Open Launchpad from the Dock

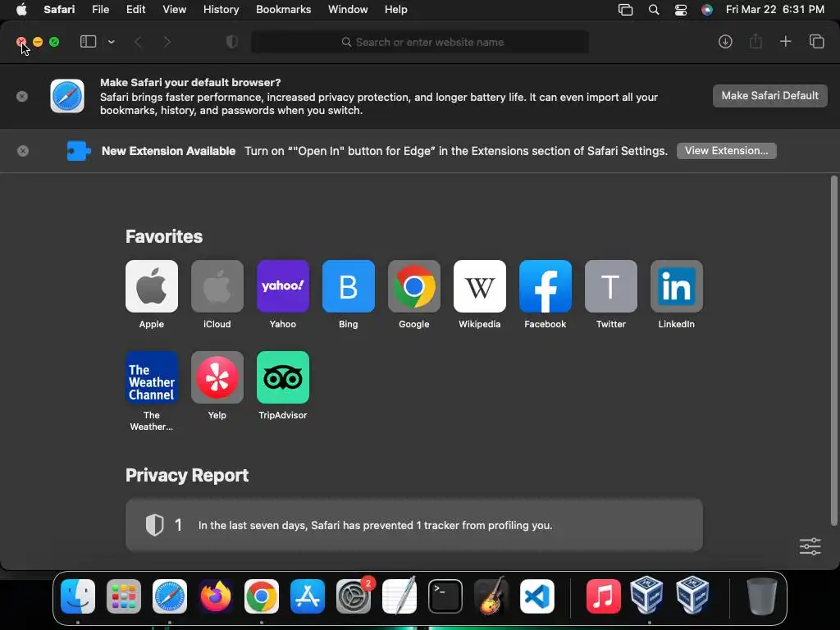(124, 596)
